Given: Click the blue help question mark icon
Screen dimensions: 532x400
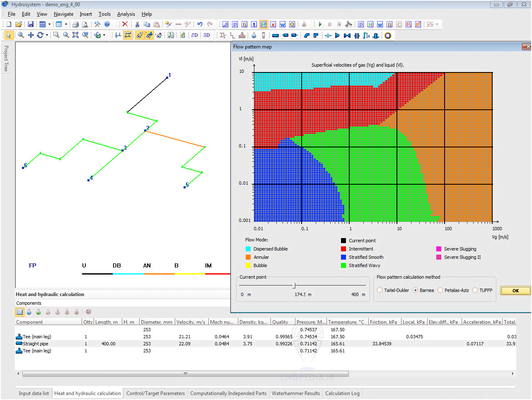Looking at the screenshot, I should click(x=107, y=24).
